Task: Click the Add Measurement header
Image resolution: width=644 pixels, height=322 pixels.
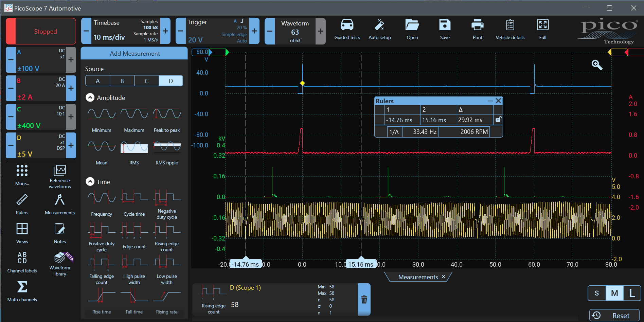Action: [134, 53]
